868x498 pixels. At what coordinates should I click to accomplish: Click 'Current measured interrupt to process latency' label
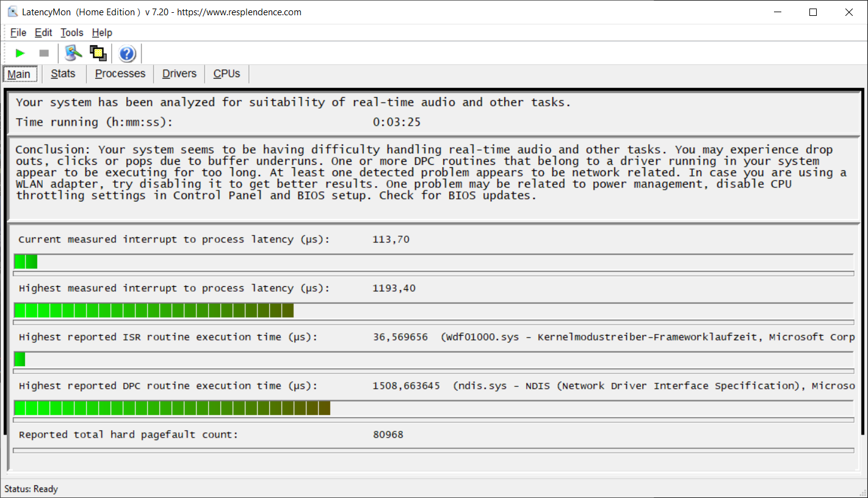click(x=174, y=239)
